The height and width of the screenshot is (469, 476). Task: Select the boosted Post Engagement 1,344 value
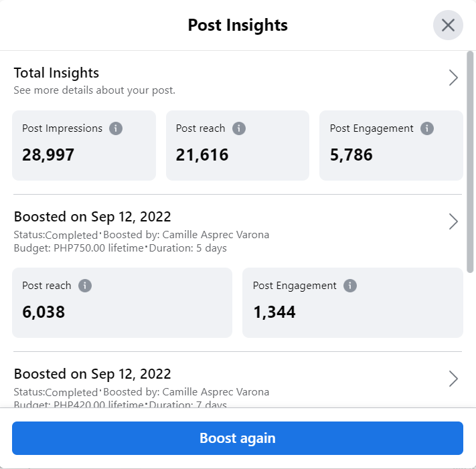point(274,312)
